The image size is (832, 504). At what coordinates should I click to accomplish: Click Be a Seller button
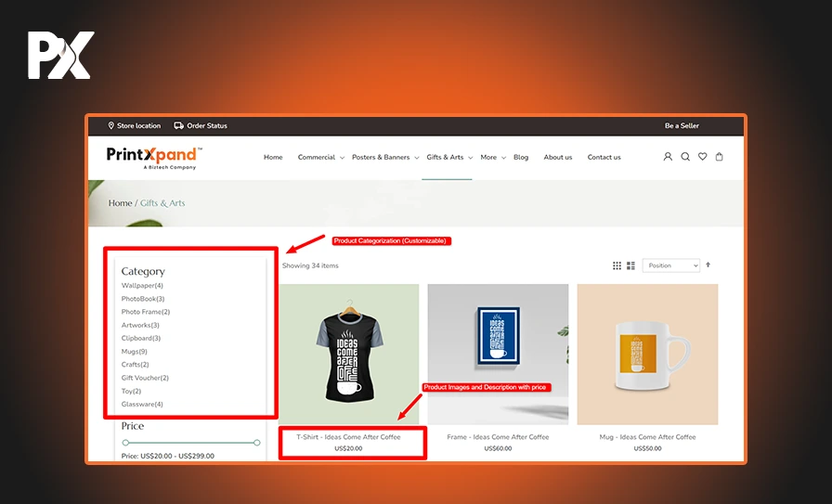682,125
